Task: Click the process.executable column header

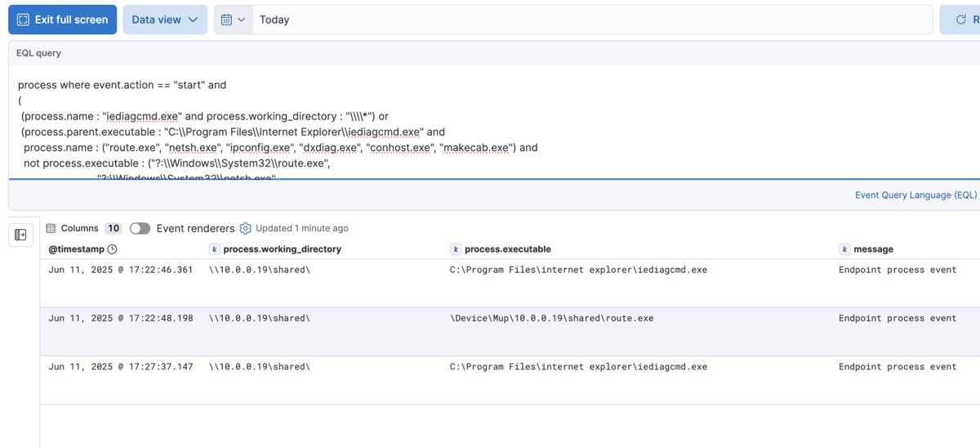Action: tap(507, 249)
